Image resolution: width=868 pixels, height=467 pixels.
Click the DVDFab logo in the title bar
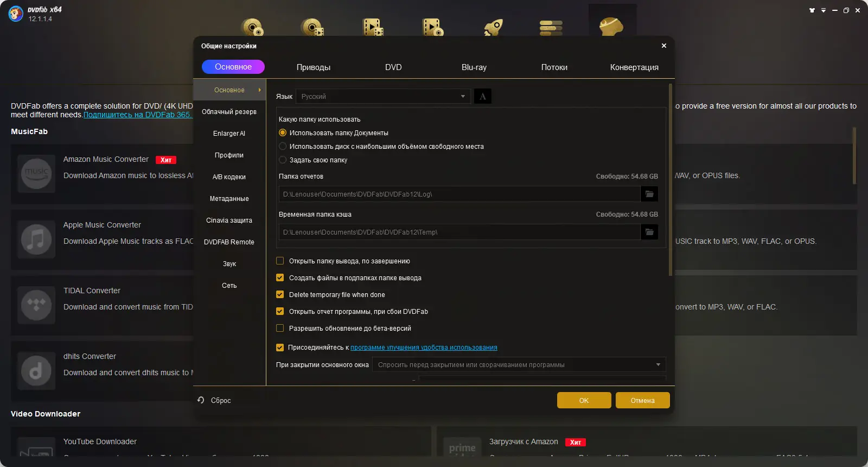16,14
